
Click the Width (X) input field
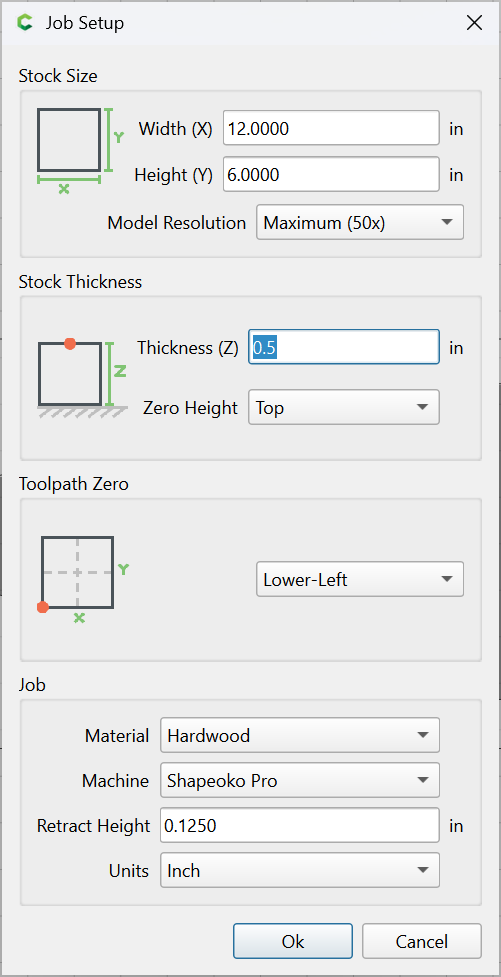(332, 128)
